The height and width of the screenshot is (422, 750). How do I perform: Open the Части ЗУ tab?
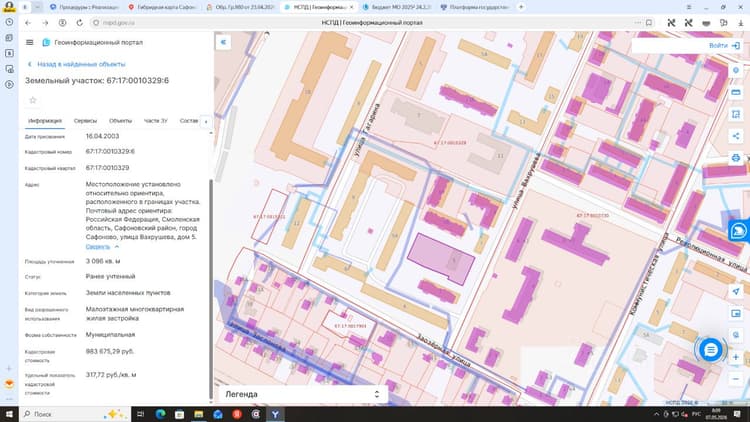[x=156, y=121]
